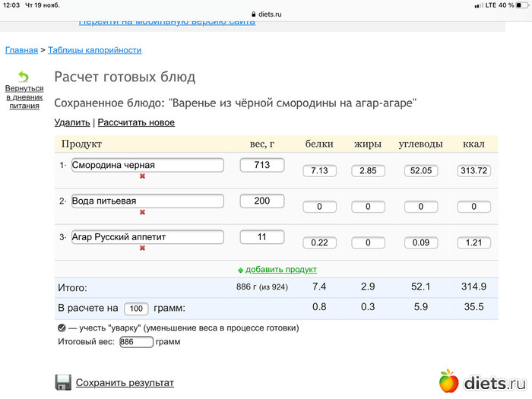Remove Агар Русский аппетит using red cross
This screenshot has height=399, width=532.
tap(142, 248)
